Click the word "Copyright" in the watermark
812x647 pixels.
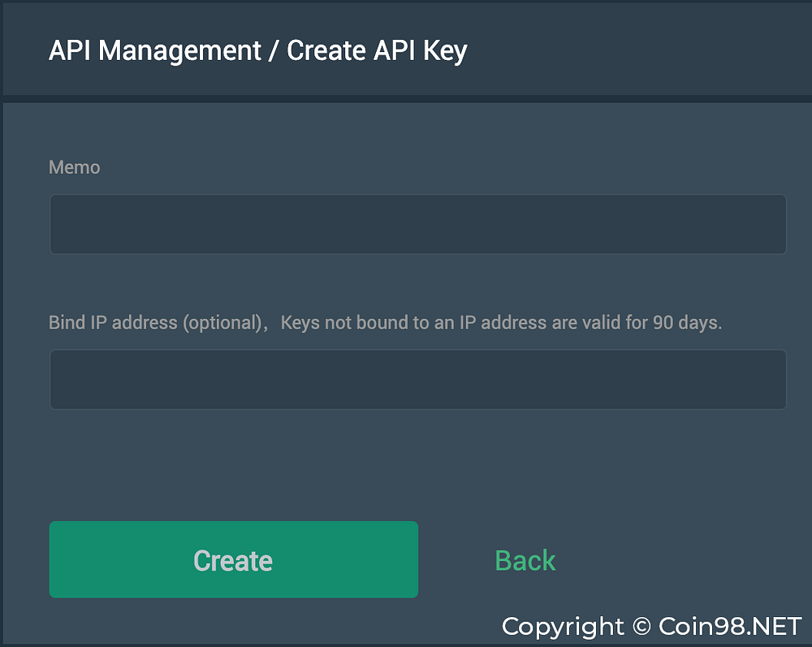pyautogui.click(x=563, y=626)
